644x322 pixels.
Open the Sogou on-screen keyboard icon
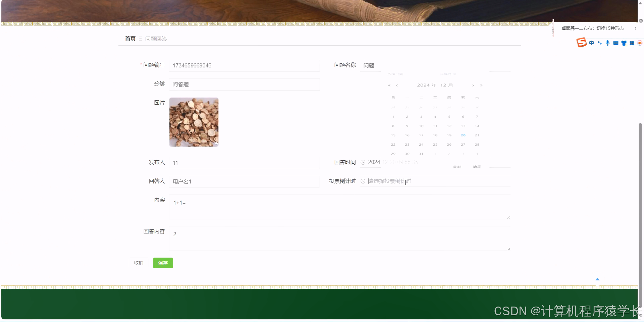(615, 43)
